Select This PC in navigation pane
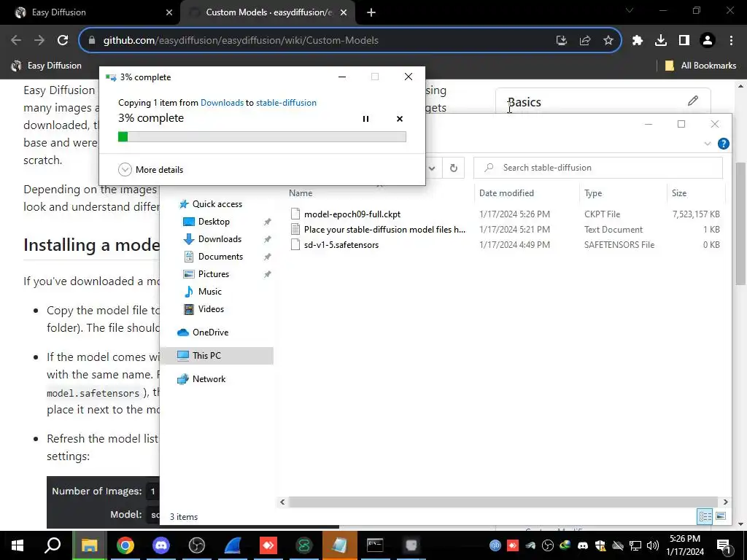The image size is (747, 560). [217, 356]
